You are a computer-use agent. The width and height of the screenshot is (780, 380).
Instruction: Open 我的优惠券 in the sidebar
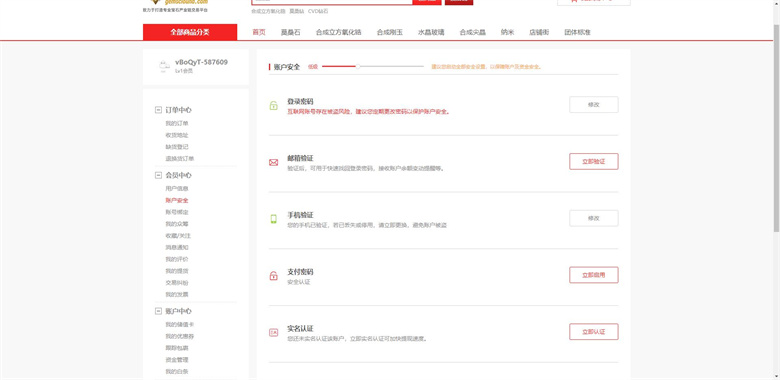tap(180, 336)
